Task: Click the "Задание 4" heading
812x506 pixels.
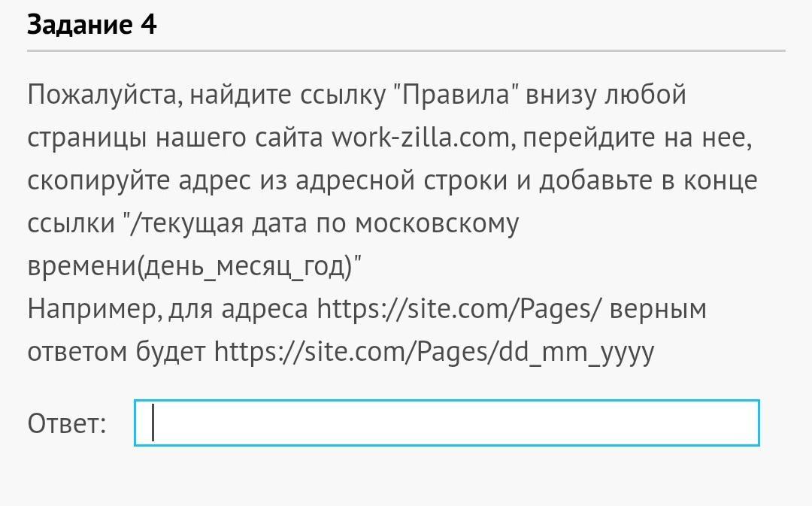Action: pyautogui.click(x=92, y=25)
